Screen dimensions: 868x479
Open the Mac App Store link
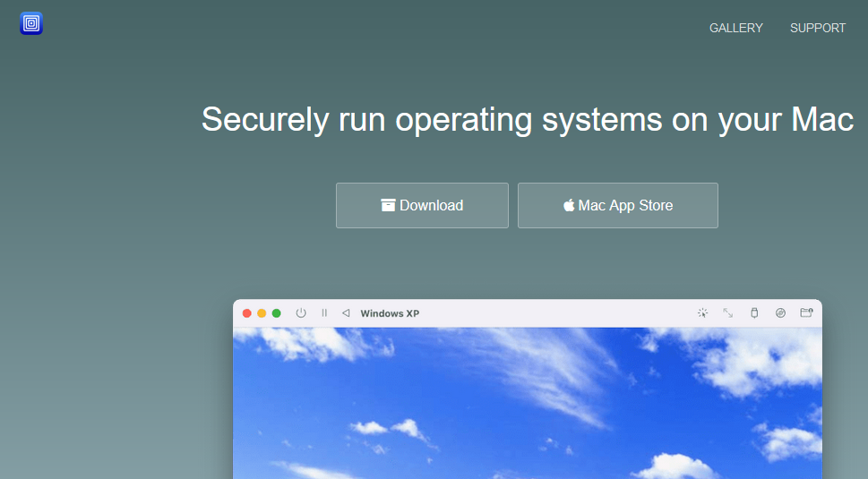point(618,205)
